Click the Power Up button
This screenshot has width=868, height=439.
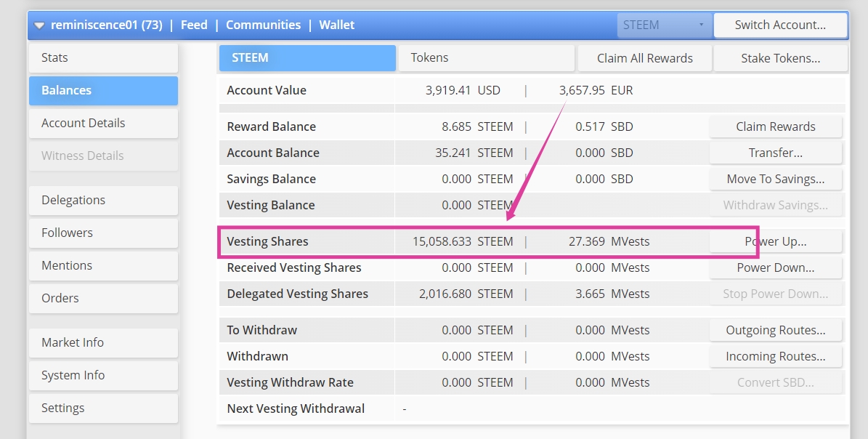776,241
